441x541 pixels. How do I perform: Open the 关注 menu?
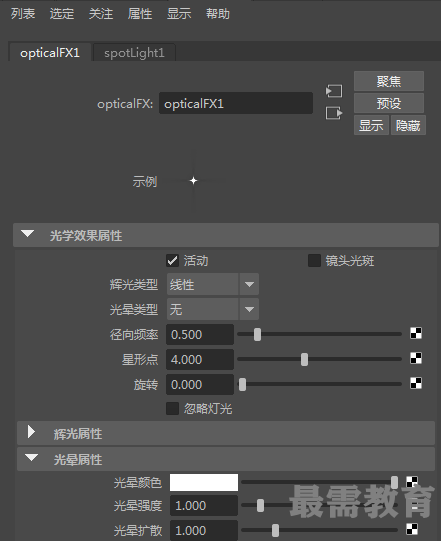click(x=101, y=14)
